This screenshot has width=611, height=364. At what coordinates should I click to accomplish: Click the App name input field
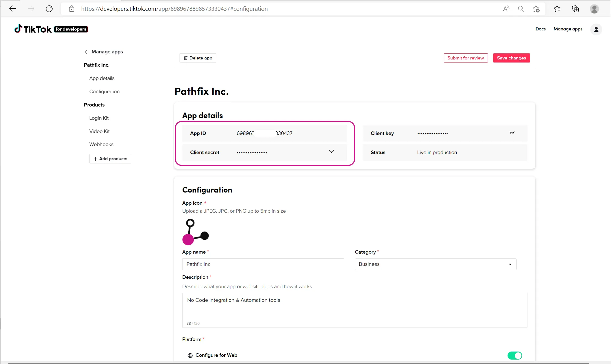point(263,264)
